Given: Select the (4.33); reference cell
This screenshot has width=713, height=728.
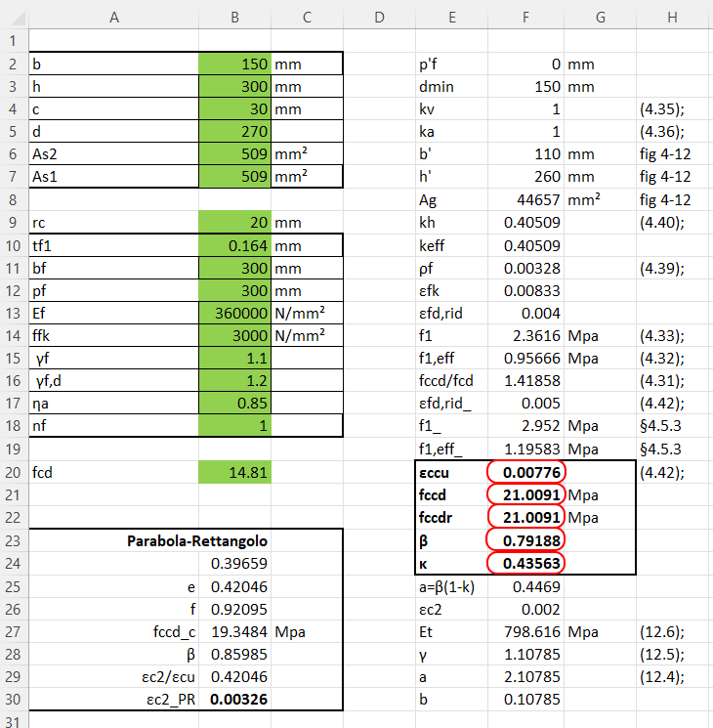Looking at the screenshot, I should tap(672, 336).
